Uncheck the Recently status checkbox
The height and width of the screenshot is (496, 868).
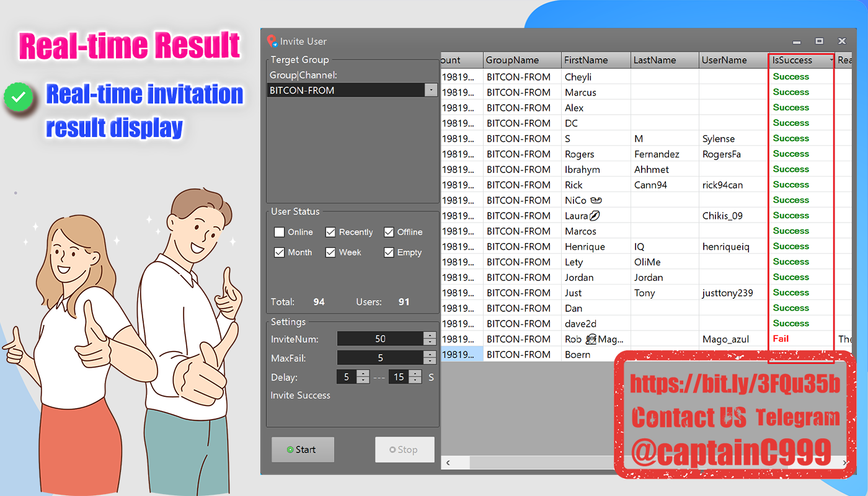(330, 232)
